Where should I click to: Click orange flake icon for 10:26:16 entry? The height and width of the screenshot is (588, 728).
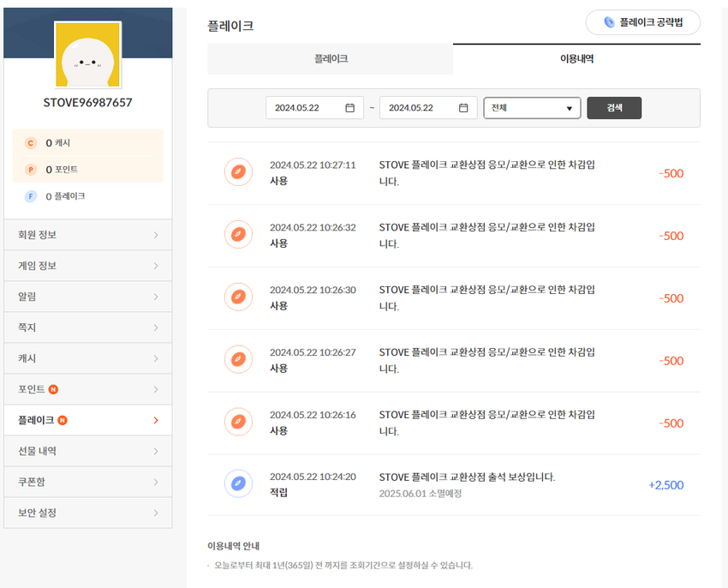click(239, 422)
